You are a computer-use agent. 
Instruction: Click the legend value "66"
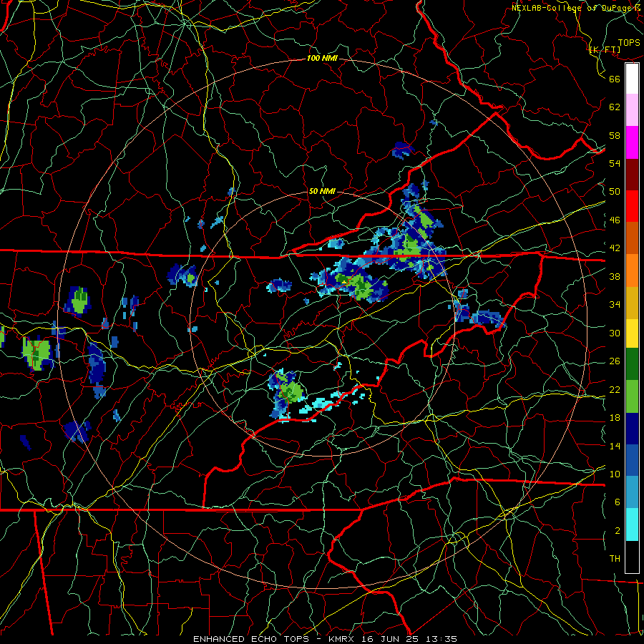[615, 79]
